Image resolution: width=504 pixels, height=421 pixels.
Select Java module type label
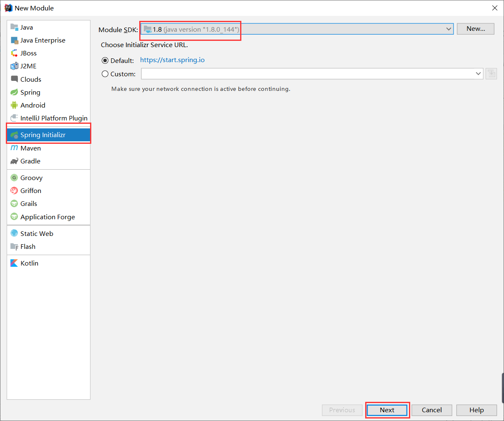27,28
